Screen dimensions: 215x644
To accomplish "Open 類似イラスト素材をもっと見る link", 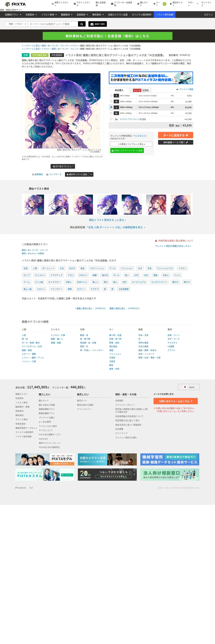I will 107,220.
